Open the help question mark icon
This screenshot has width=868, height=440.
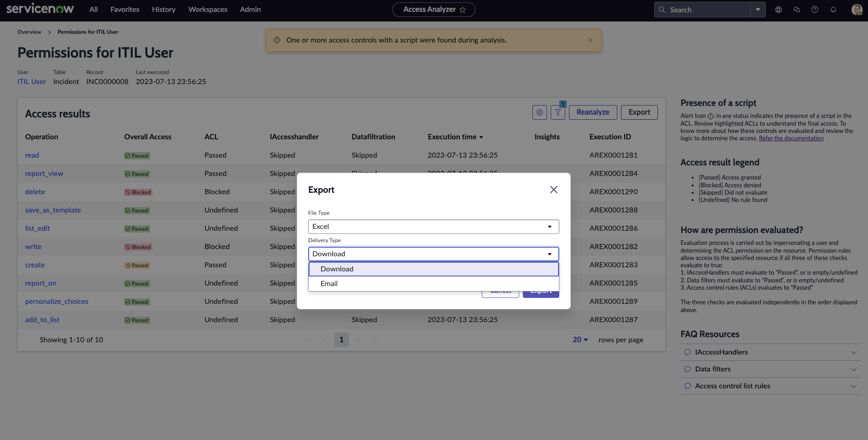pos(815,10)
